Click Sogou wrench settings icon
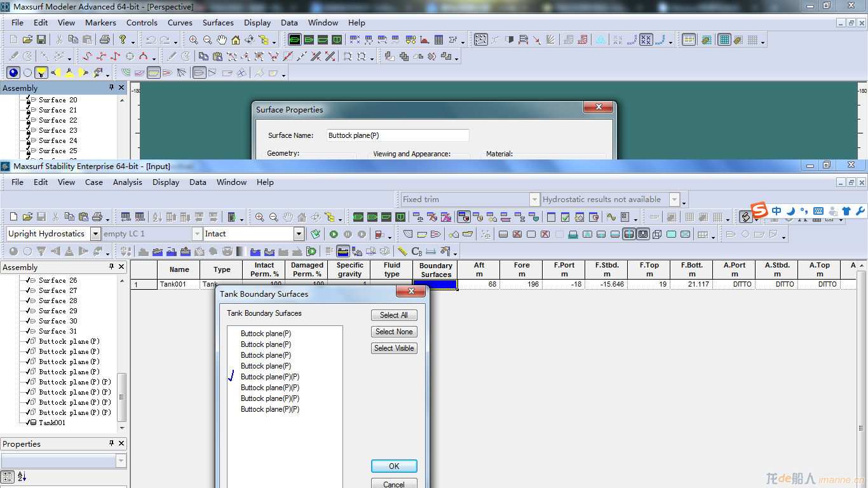 coord(860,211)
